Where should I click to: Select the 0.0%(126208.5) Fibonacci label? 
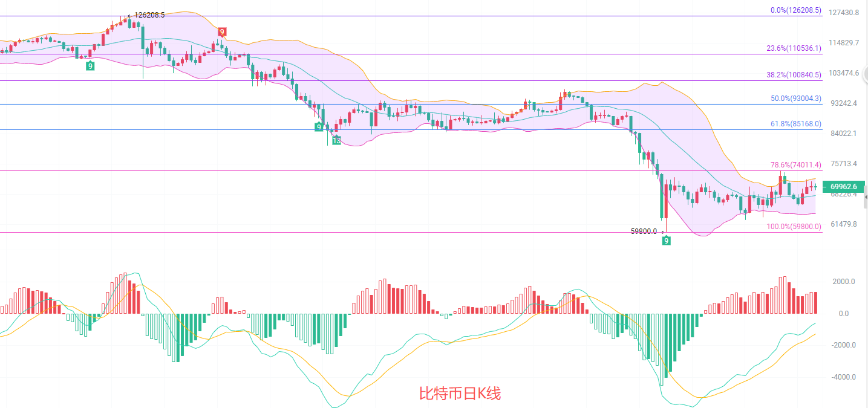tap(795, 10)
